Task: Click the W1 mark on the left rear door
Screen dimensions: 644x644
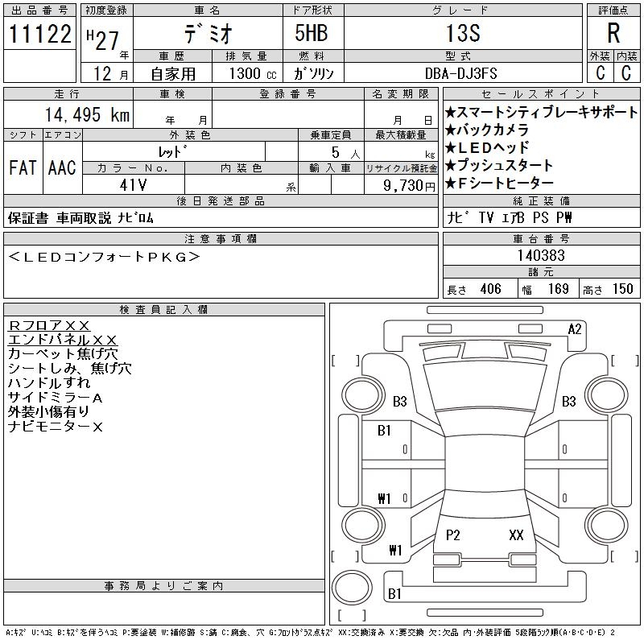Action: pos(384,499)
